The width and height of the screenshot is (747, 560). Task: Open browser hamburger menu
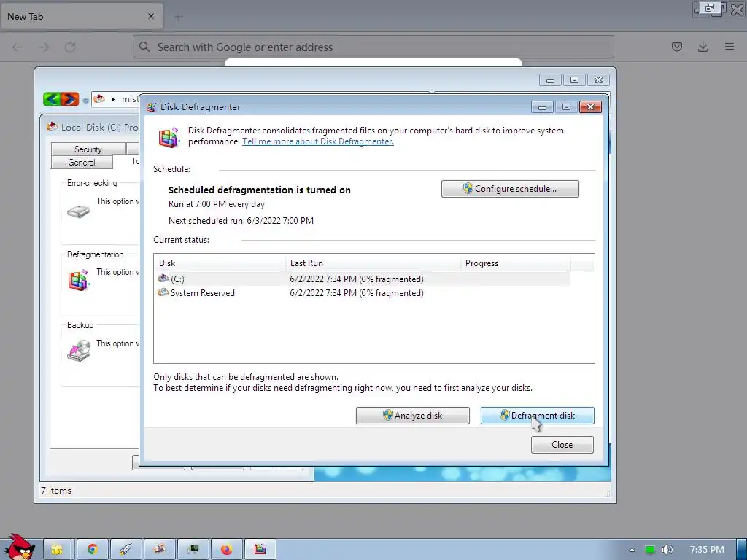click(x=729, y=47)
